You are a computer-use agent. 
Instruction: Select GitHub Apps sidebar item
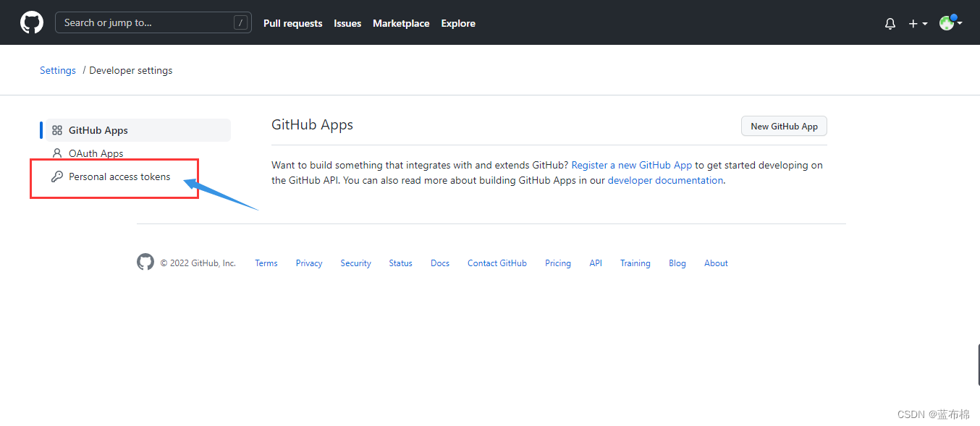(x=138, y=130)
